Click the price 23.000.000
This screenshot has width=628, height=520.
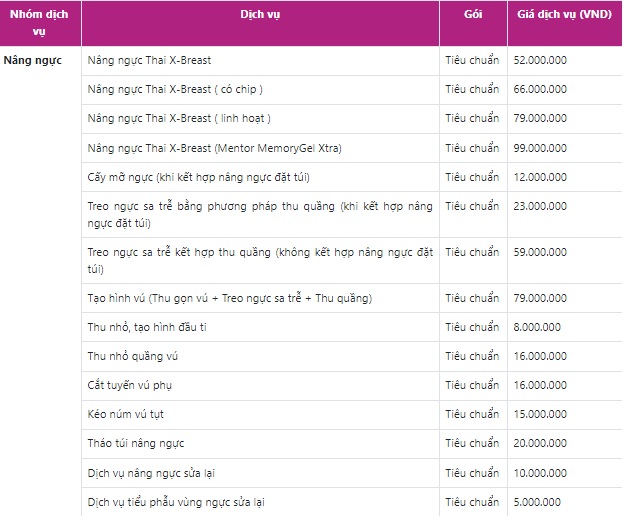pyautogui.click(x=540, y=206)
